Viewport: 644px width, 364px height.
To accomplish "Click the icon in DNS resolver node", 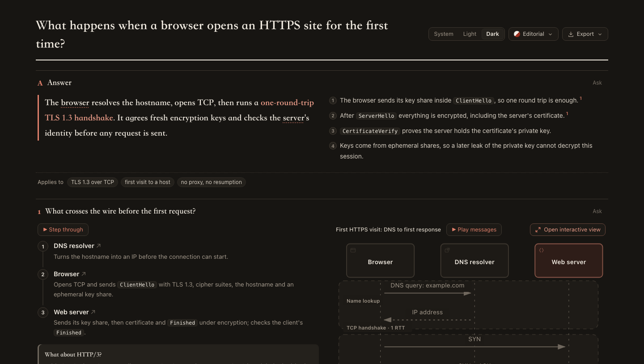I will (447, 250).
